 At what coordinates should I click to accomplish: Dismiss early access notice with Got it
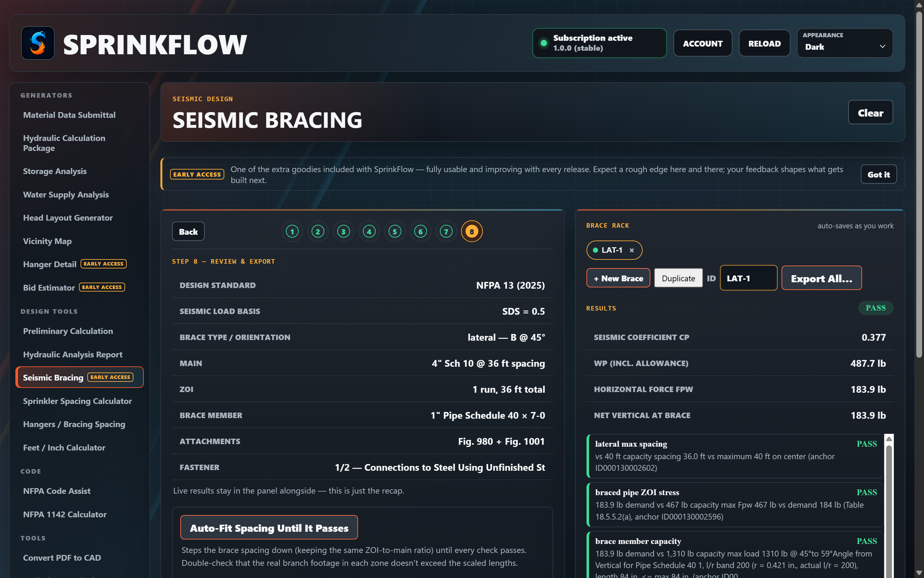[x=878, y=174]
